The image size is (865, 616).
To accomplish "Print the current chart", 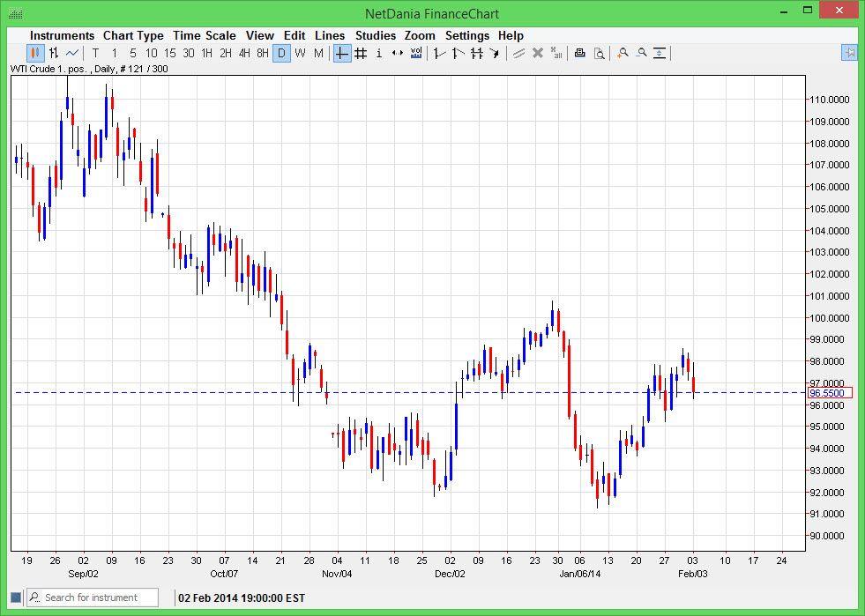I will tap(580, 54).
